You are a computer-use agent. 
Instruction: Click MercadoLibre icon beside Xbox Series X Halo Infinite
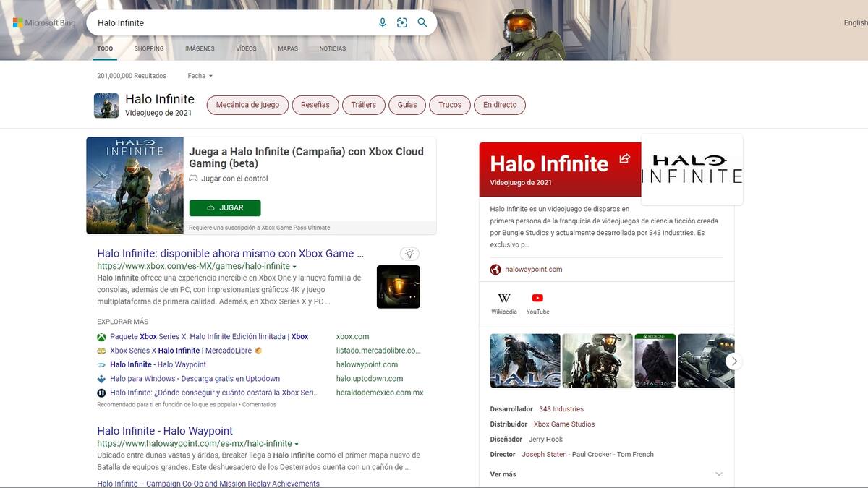[102, 351]
